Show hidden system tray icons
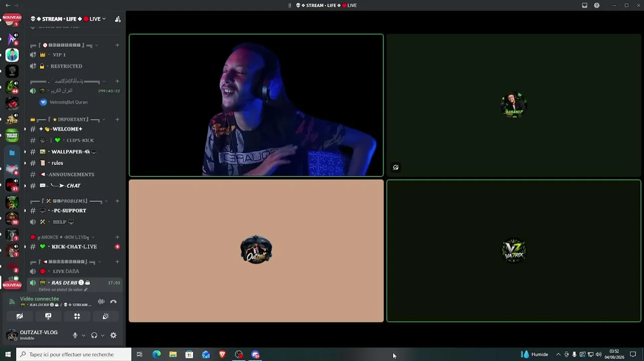This screenshot has height=361, width=644. coord(558,354)
